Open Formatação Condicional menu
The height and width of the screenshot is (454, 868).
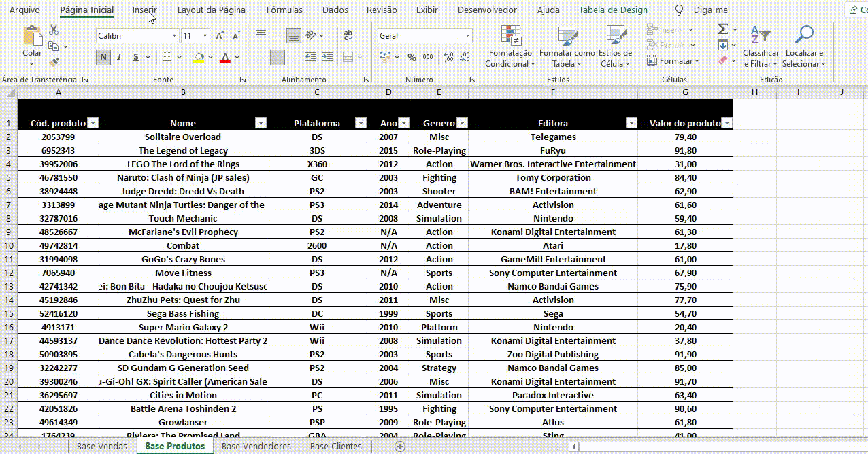tap(510, 46)
